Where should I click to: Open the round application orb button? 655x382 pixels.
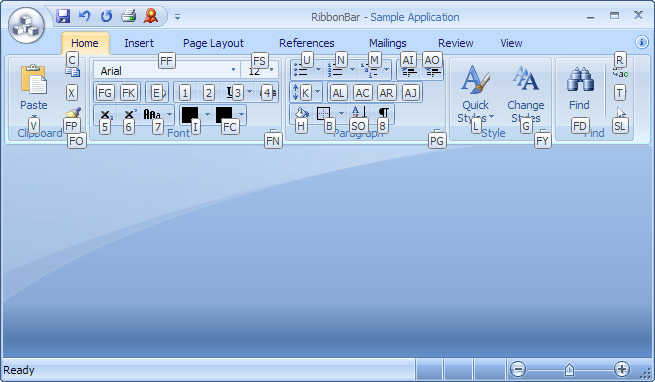pos(26,25)
